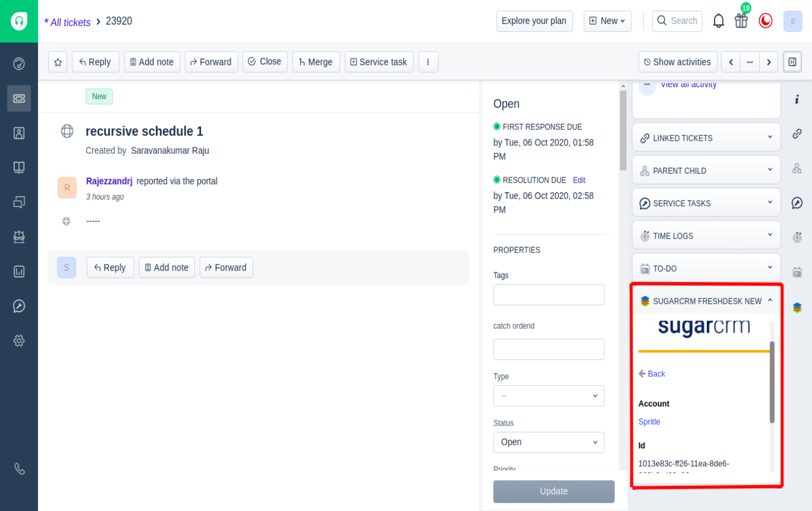This screenshot has height=511, width=812.
Task: Close the ticket using Close button
Action: 265,62
